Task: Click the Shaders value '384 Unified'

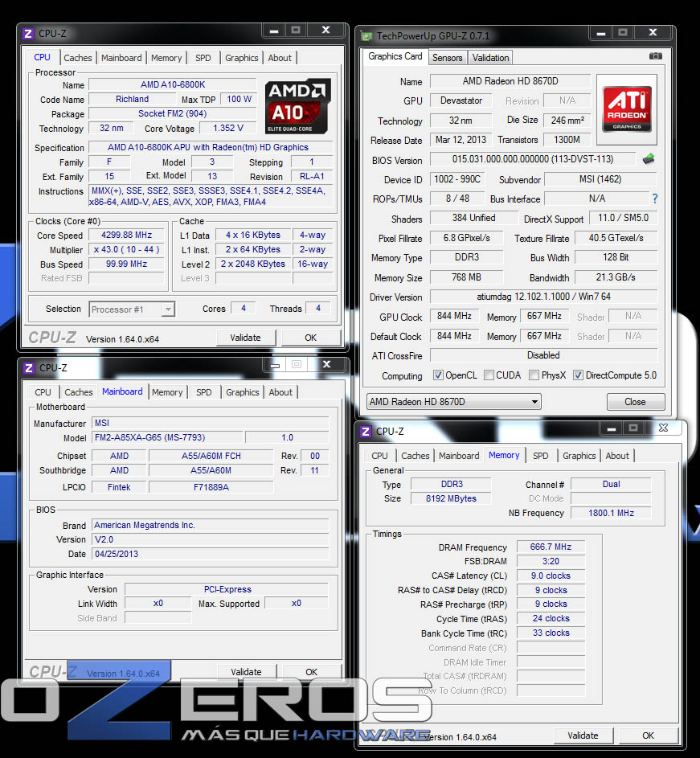Action: (473, 218)
